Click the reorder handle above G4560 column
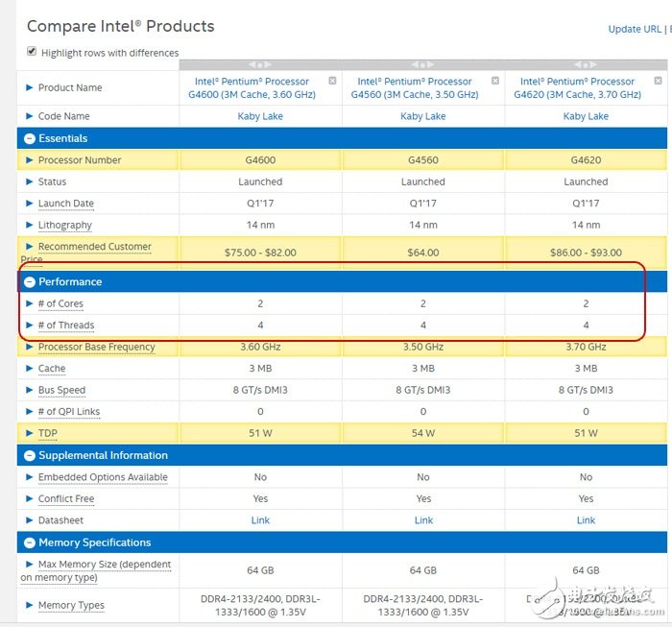Screen dimensions: 672x627 423,65
